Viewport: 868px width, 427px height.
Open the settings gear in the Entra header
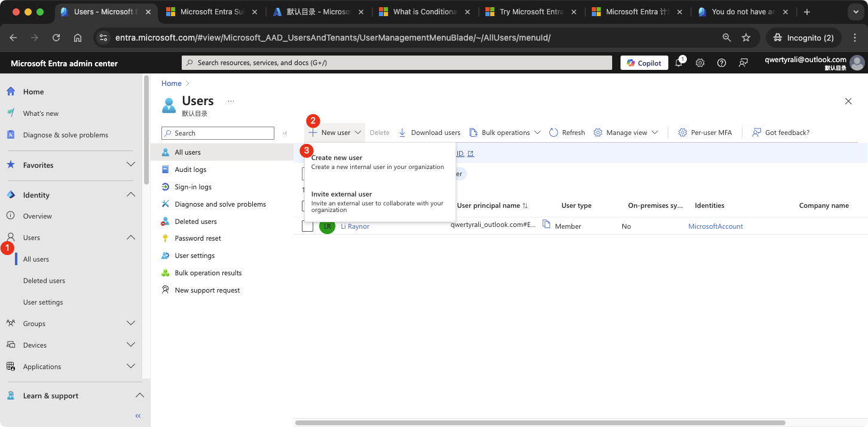point(700,63)
